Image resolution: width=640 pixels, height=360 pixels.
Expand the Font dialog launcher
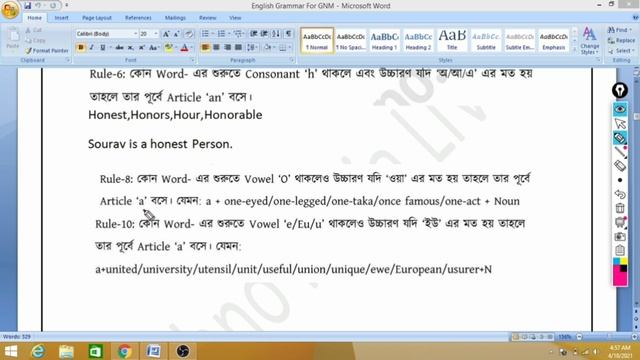click(x=193, y=60)
